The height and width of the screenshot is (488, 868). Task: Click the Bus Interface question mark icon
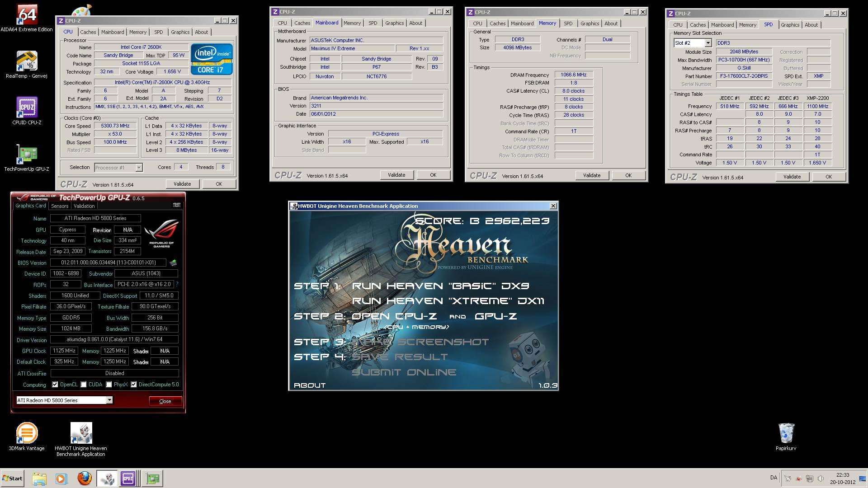click(x=177, y=284)
